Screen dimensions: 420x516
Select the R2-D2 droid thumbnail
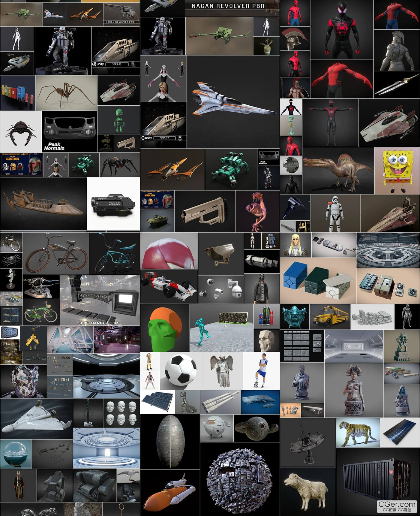click(x=271, y=241)
